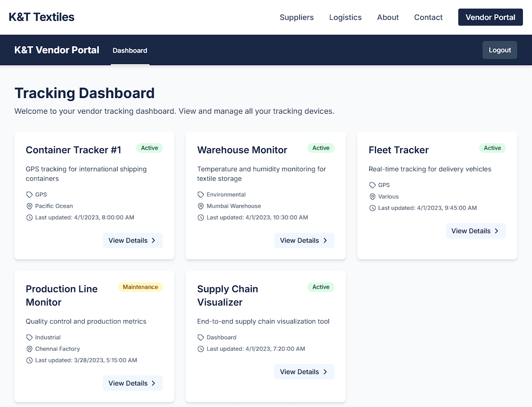Screen dimensions: 532x407
Task: Click the K&T Textiles logo
Action: click(x=41, y=17)
